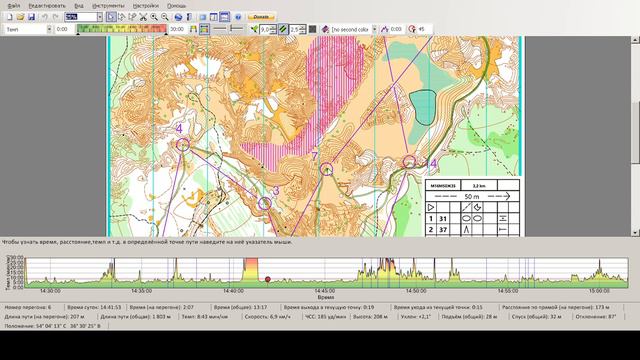Edit the 30:00 end value field
The width and height of the screenshot is (640, 360).
click(x=178, y=29)
